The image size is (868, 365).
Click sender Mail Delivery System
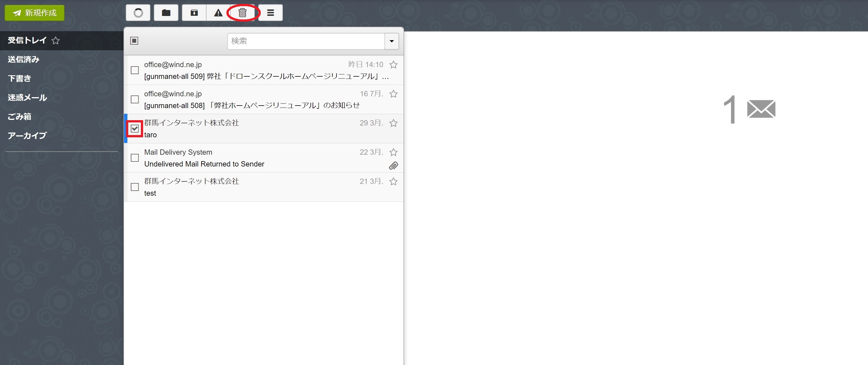(x=178, y=152)
